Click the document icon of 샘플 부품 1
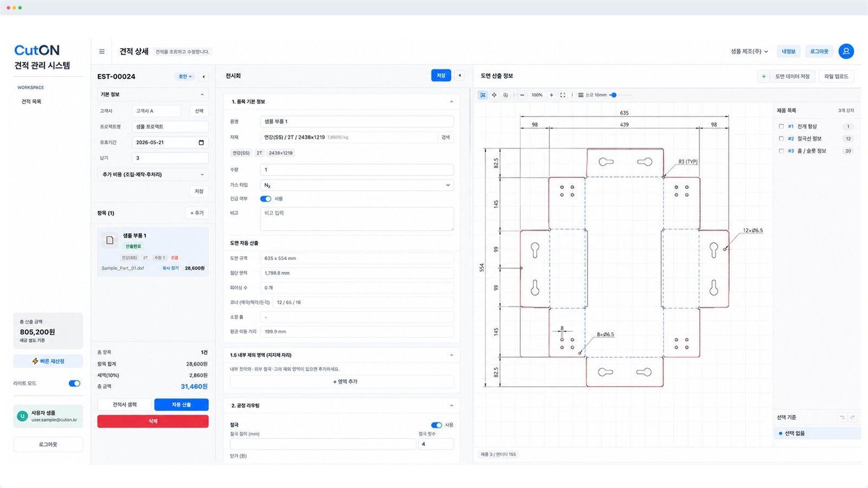868x488 pixels. pos(110,240)
